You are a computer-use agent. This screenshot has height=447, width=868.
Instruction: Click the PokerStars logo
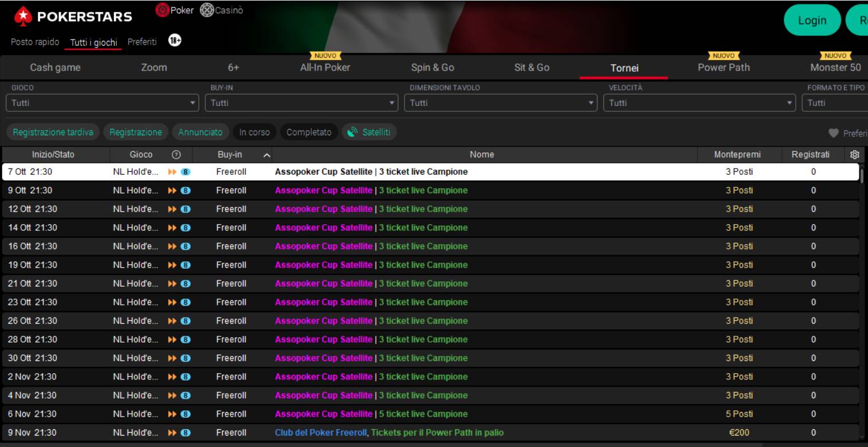pos(73,18)
